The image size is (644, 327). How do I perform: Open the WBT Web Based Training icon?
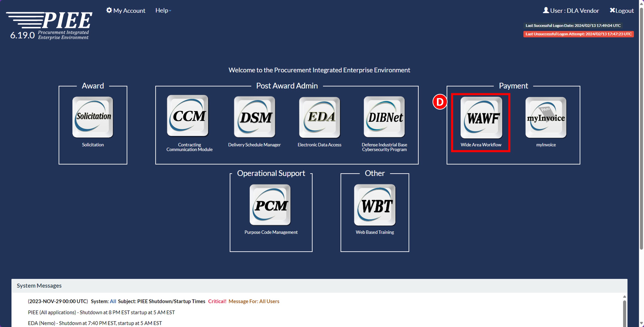375,205
